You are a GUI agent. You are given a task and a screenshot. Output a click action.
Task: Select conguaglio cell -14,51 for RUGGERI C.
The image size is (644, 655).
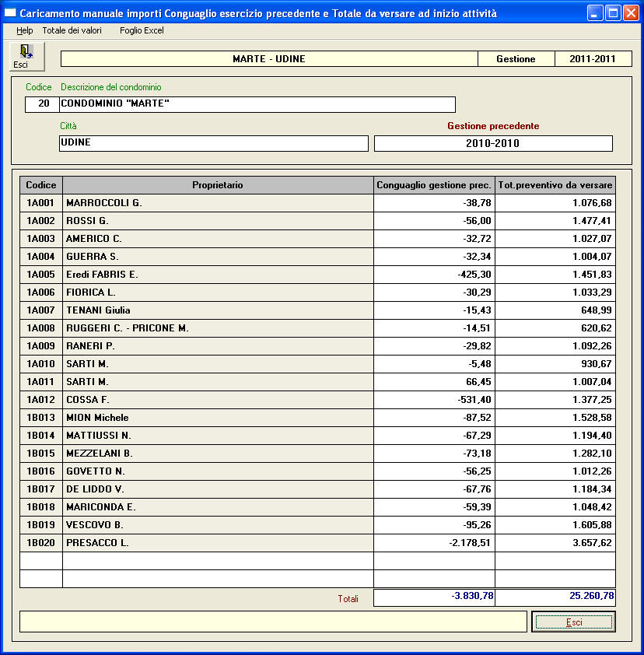point(434,328)
